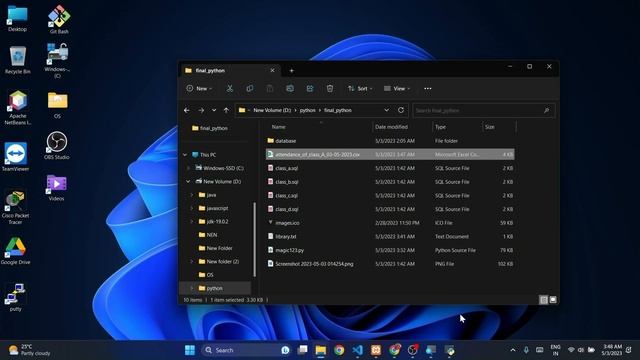Click New Volume (D:) breadcrumb segment
The height and width of the screenshot is (360, 640).
(x=272, y=110)
